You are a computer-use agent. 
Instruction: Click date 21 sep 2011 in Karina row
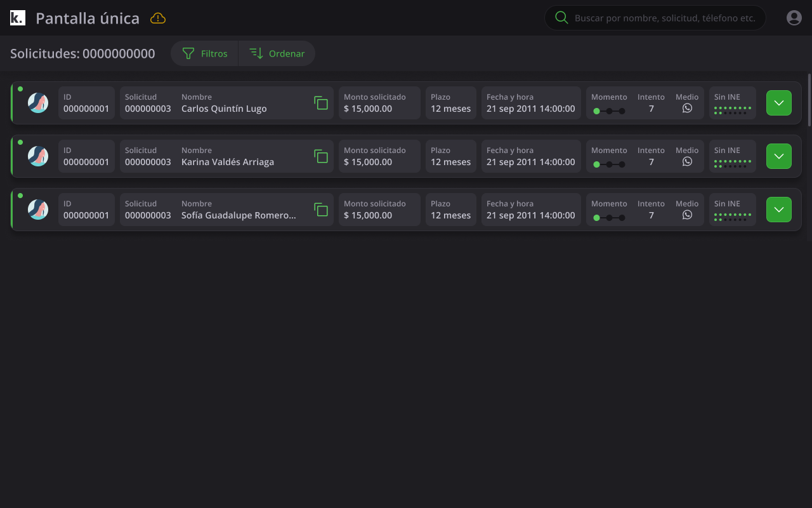[531, 162]
